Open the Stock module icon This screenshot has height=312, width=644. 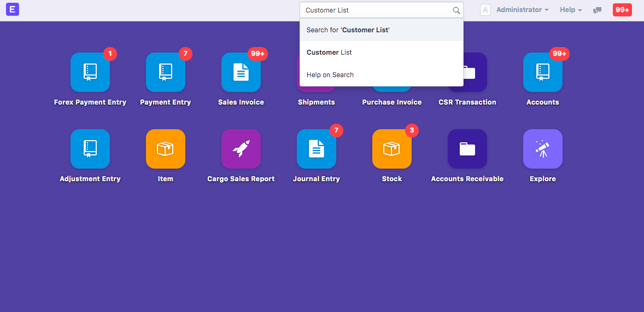(392, 149)
